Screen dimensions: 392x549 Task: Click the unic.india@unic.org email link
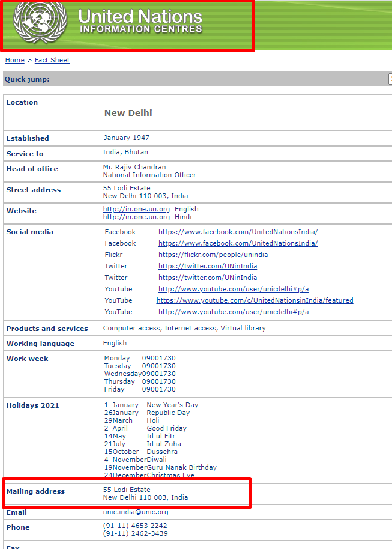pos(136,512)
